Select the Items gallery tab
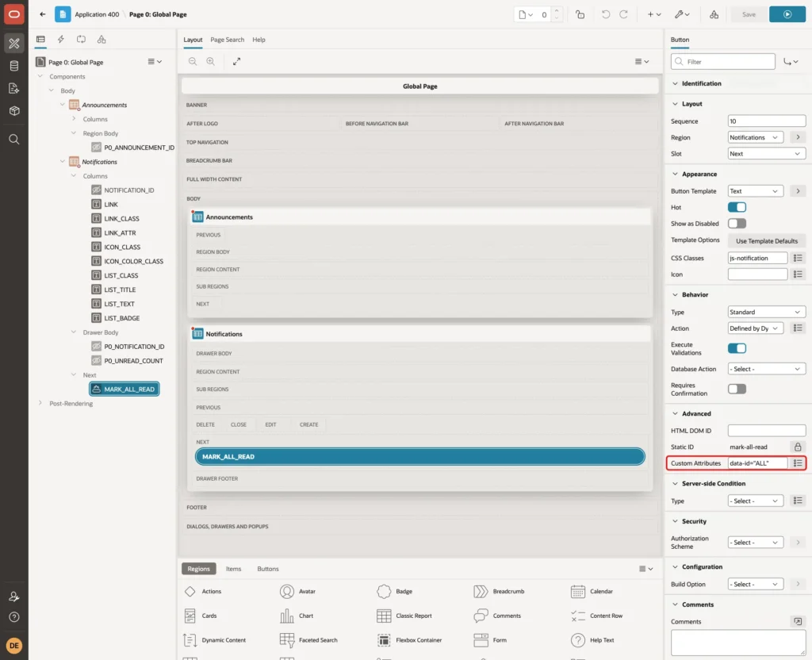The image size is (812, 660). (234, 568)
